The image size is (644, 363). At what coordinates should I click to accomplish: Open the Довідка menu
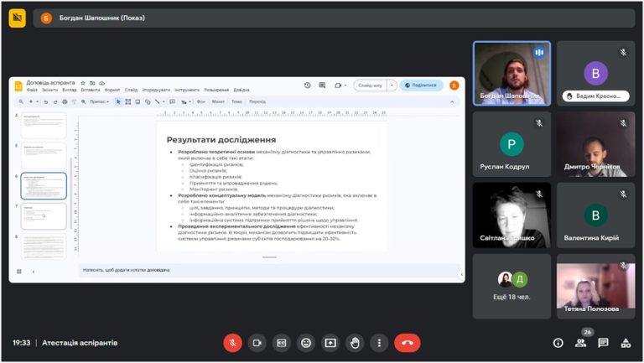(x=241, y=90)
